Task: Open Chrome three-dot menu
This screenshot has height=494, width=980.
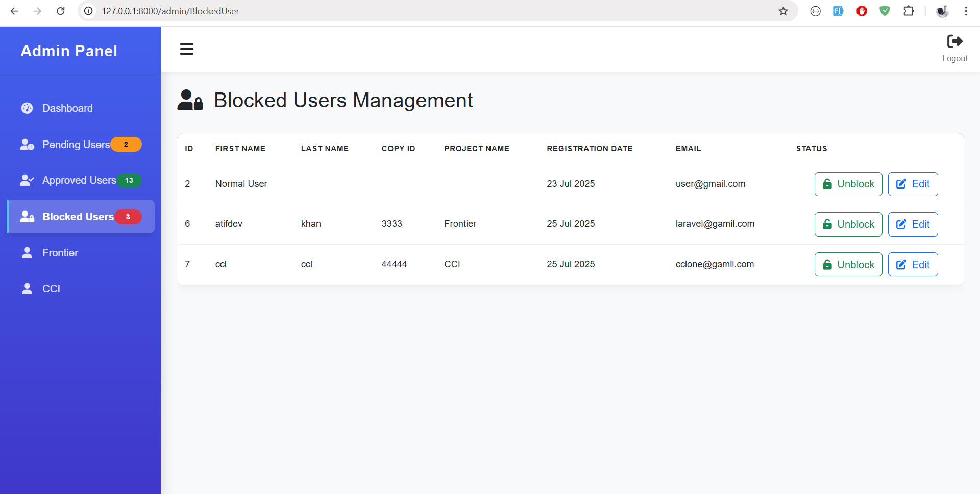Action: 966,11
